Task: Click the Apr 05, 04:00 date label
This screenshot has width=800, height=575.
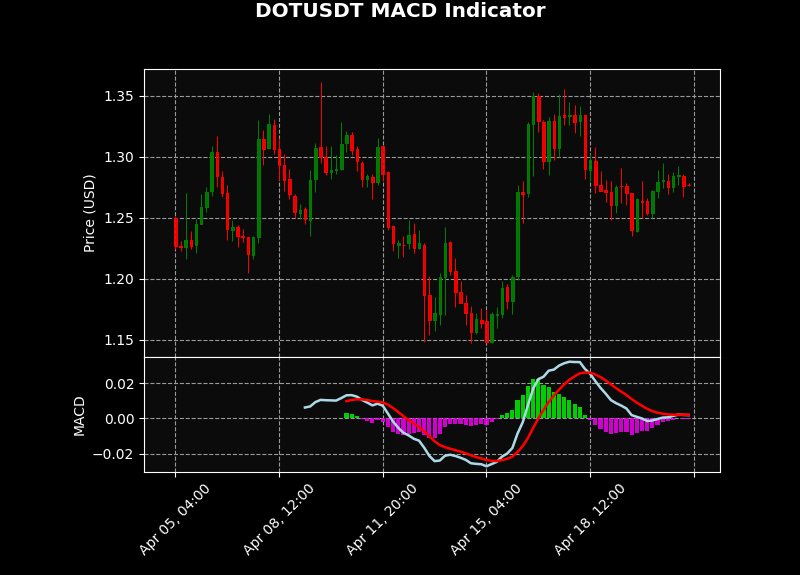Action: coord(174,519)
